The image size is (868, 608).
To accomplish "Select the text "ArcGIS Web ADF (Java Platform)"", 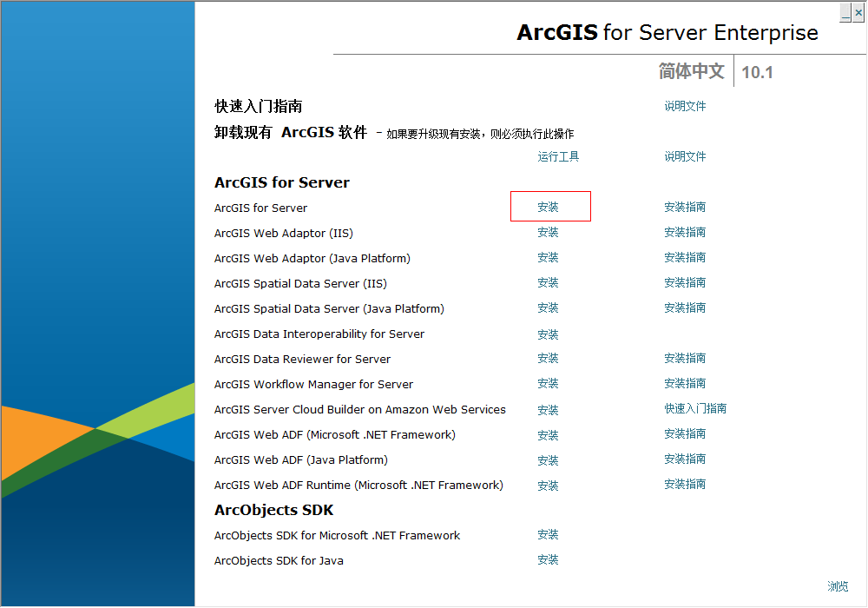I will 301,460.
